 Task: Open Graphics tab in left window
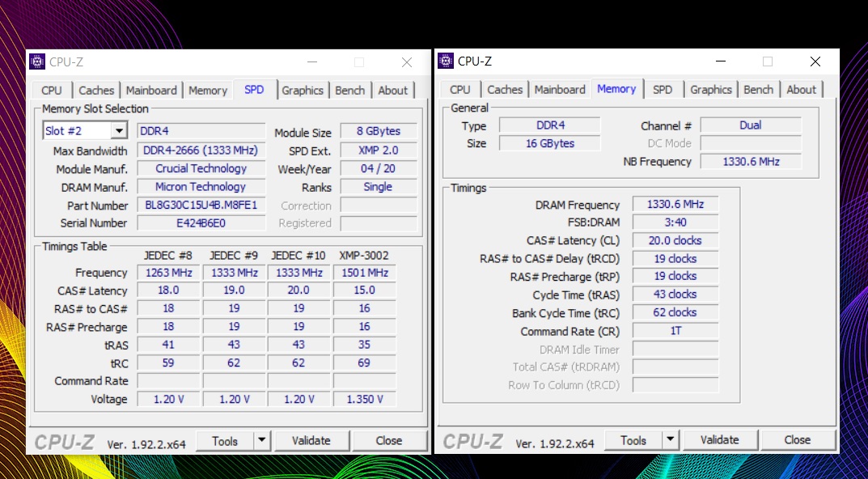tap(303, 91)
